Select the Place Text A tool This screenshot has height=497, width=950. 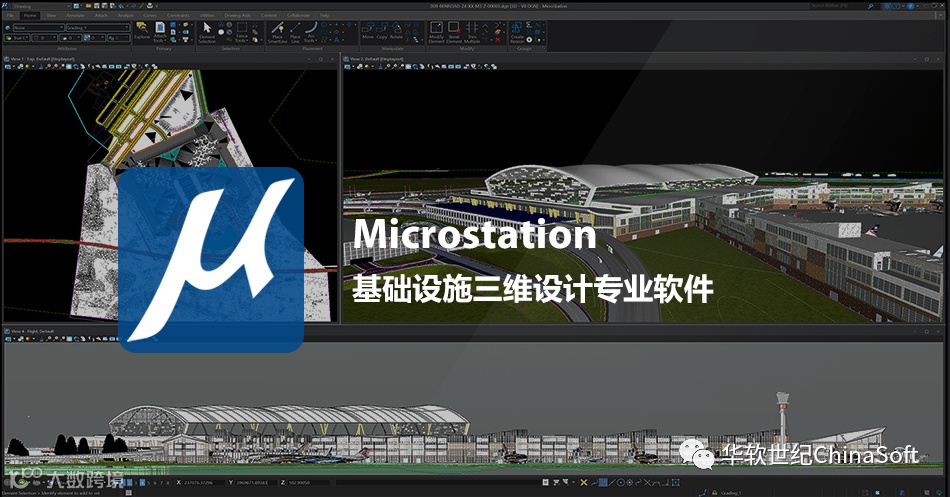click(337, 40)
